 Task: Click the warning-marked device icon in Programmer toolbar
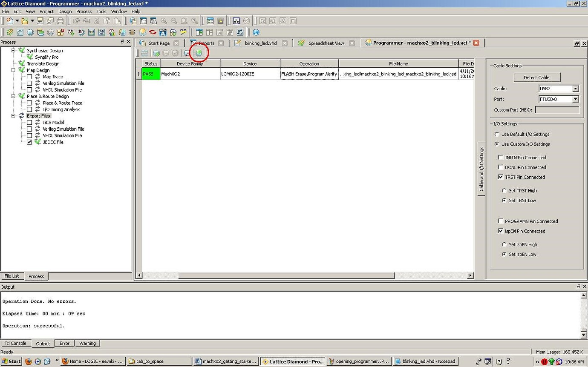tap(187, 53)
